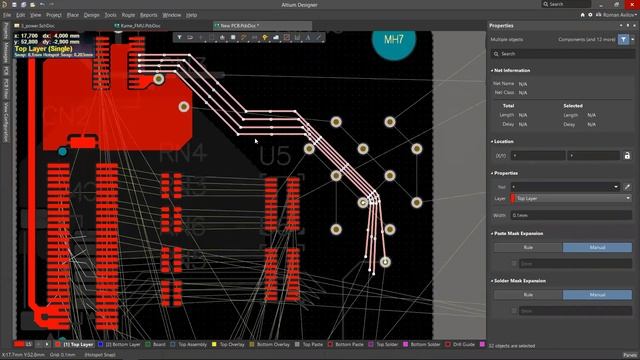Click the snapping icon in Active Bar
640x360 pixels.
[190, 38]
